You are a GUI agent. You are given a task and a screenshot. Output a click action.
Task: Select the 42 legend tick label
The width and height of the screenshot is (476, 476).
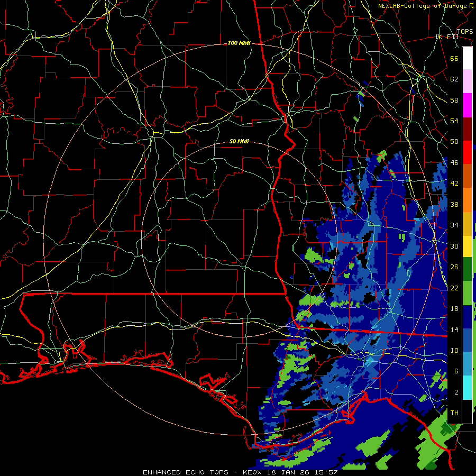[x=454, y=184]
